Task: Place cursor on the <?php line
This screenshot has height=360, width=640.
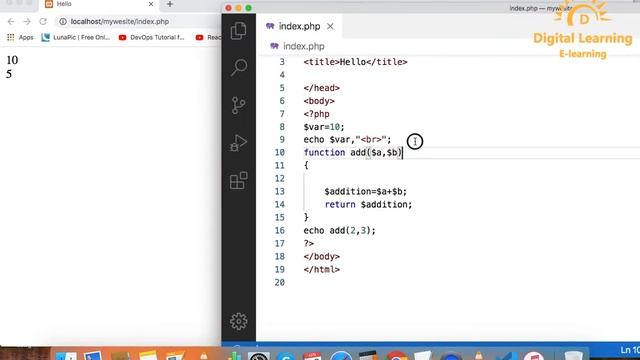Action: (x=316, y=114)
